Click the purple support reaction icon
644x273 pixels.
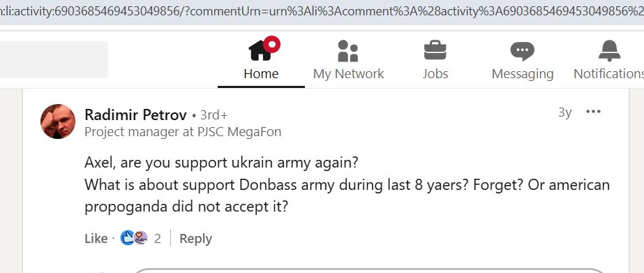click(140, 238)
